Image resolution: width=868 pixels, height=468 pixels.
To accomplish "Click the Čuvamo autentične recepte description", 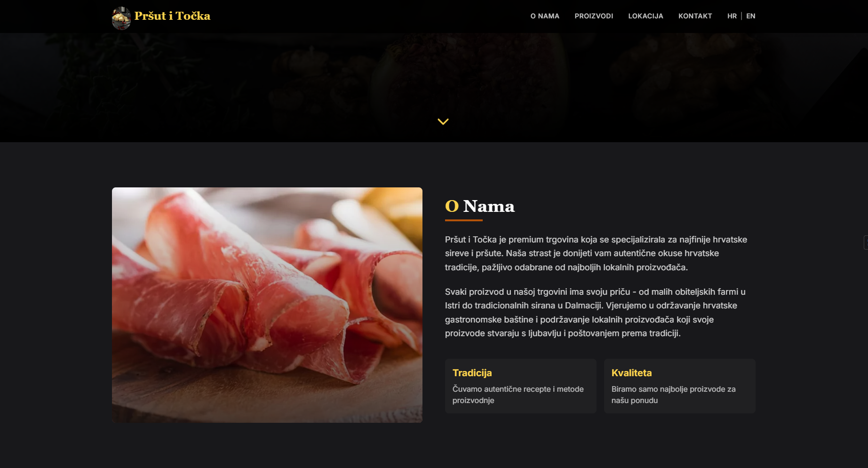I will click(518, 395).
